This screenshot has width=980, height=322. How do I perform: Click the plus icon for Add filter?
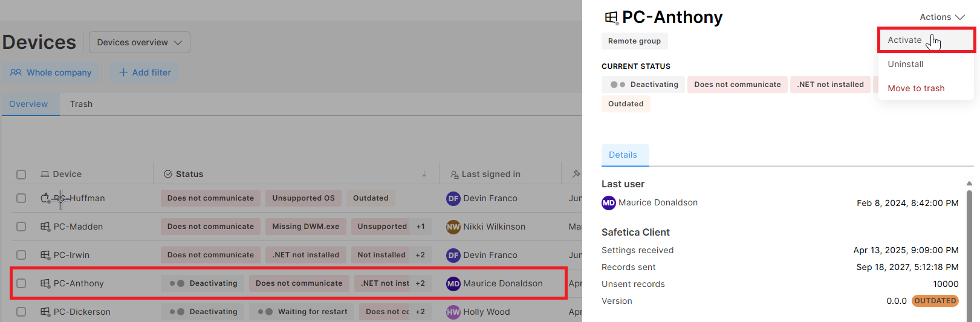pos(123,72)
